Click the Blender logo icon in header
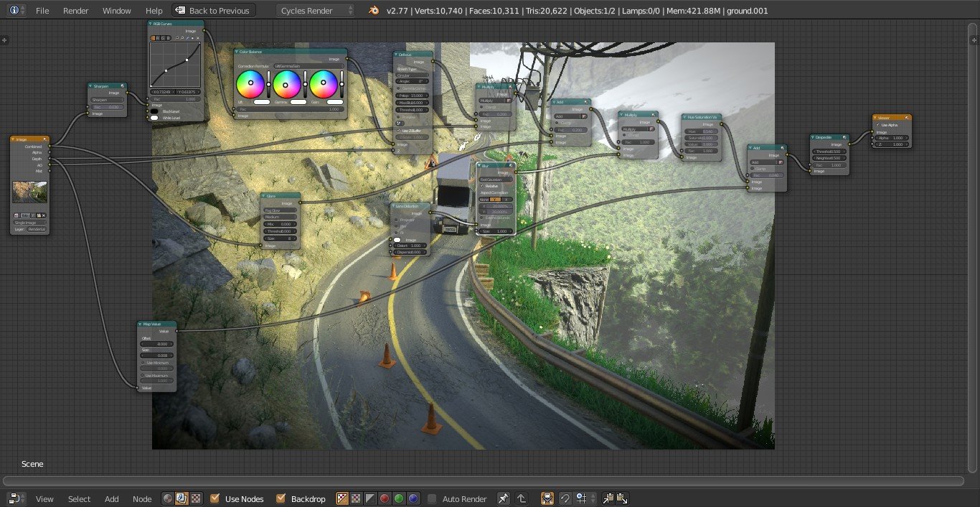Viewport: 980px width, 507px height. [x=374, y=10]
